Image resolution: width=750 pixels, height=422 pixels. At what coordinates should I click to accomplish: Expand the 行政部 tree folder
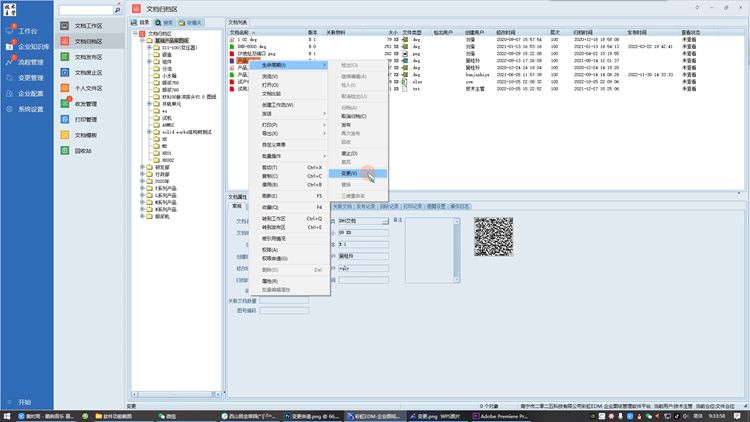click(143, 172)
